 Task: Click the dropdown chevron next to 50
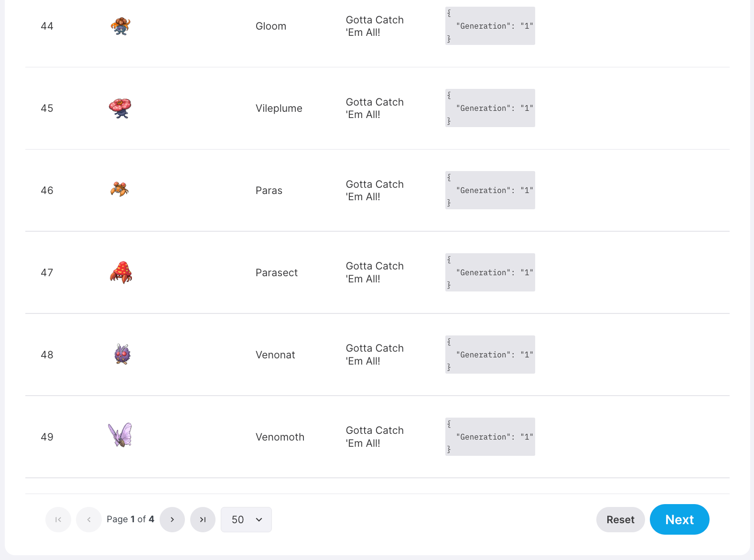259,519
